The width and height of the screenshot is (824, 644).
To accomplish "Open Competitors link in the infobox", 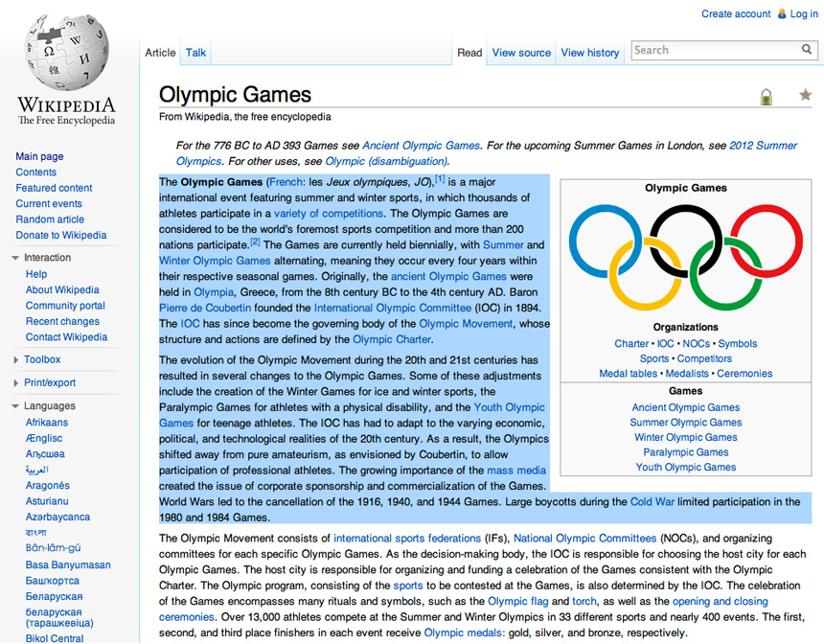I will (704, 358).
